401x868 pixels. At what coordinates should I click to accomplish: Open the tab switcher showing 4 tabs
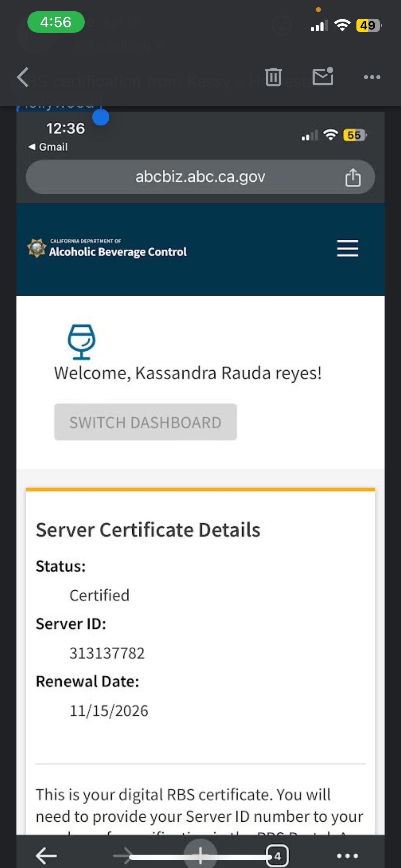[278, 856]
